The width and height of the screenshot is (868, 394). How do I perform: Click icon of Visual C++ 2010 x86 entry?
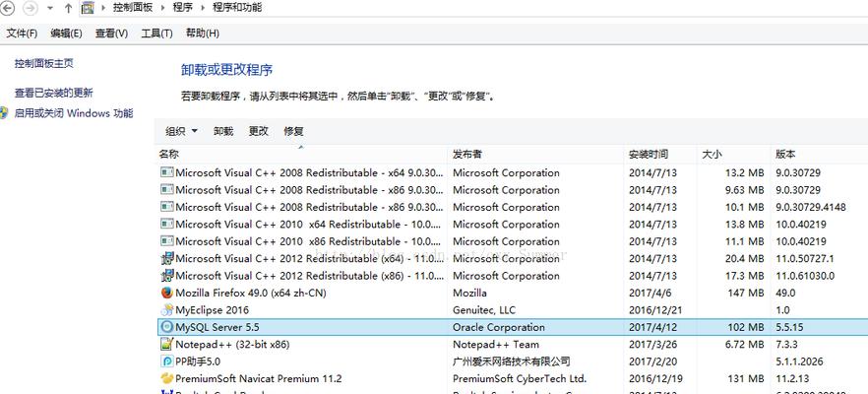coord(166,241)
